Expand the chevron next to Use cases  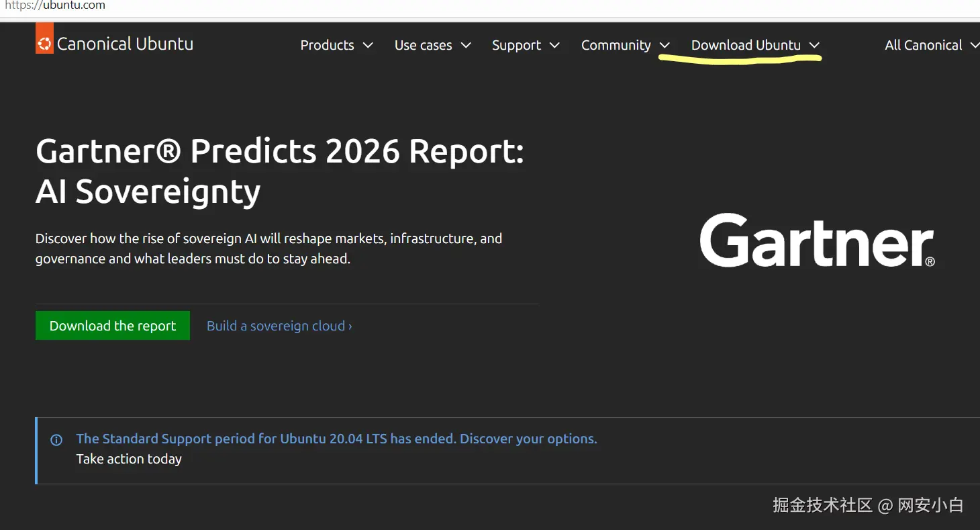pos(466,45)
